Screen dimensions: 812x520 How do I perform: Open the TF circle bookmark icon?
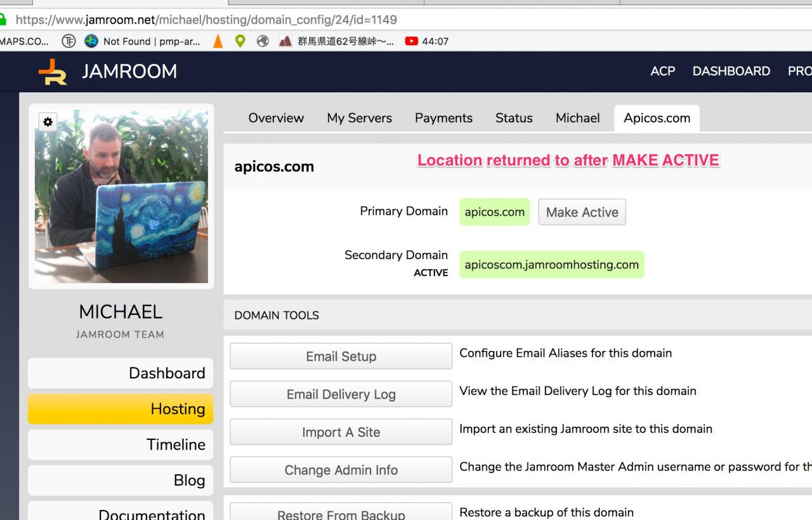(x=69, y=41)
